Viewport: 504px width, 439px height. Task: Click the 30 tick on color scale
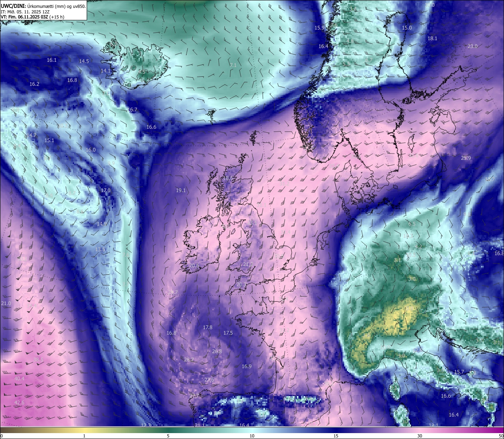click(420, 436)
